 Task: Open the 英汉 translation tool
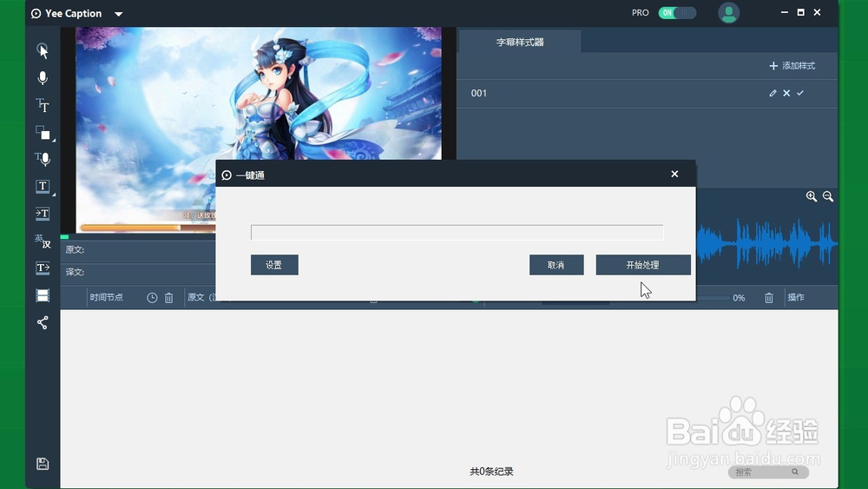click(43, 241)
